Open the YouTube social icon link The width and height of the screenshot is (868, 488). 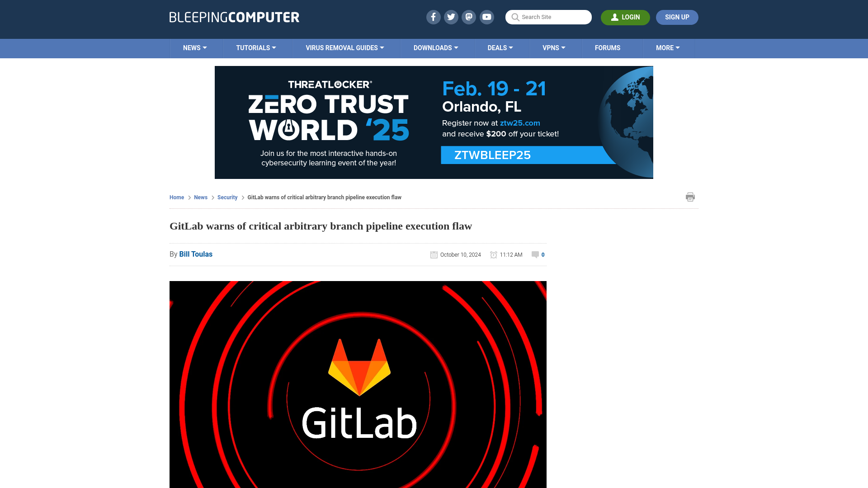(487, 17)
